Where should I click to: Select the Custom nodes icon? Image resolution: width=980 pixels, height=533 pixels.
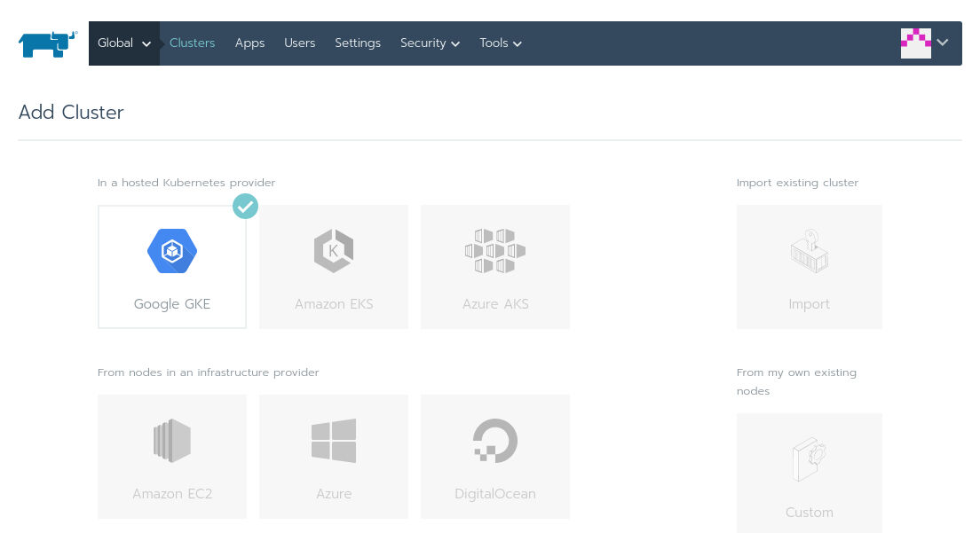(810, 459)
